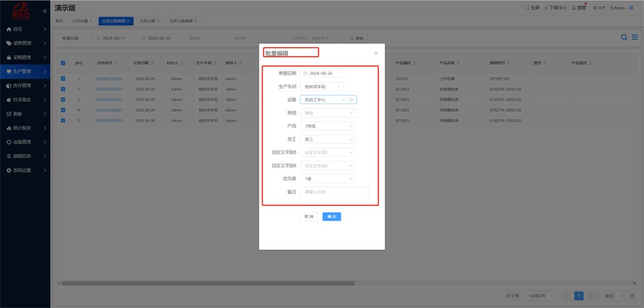Sort by 任务单号 column arrows

116,63
